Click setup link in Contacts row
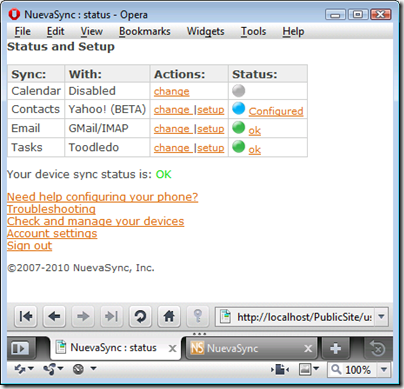 [211, 110]
